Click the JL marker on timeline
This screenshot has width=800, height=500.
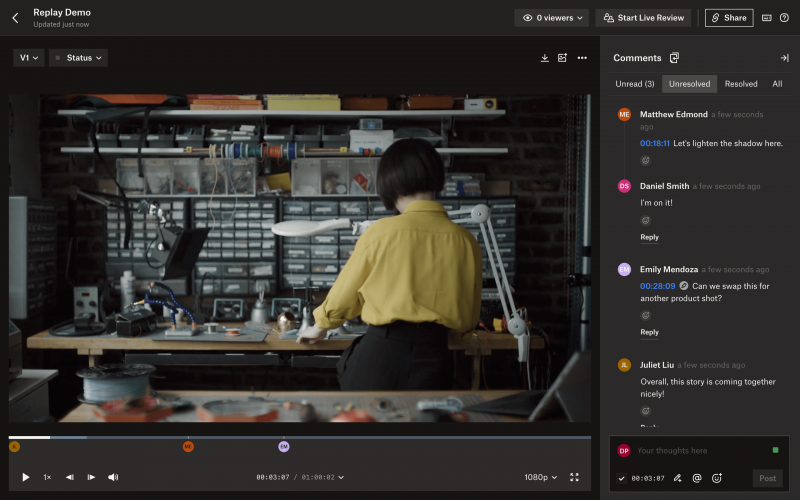point(14,447)
